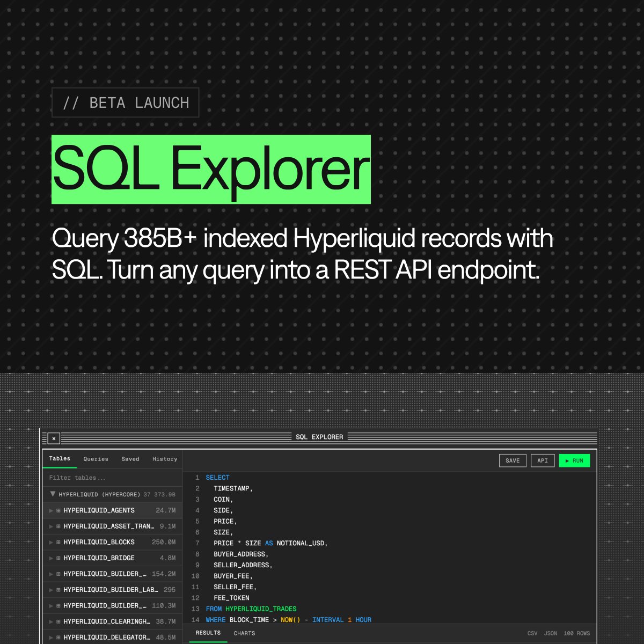The width and height of the screenshot is (644, 644).
Task: Click the // BETA LAUNCH badge
Action: [x=126, y=103]
